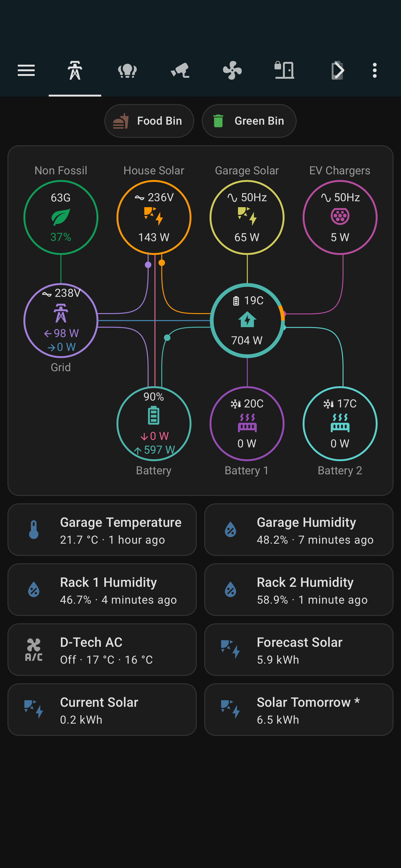
Task: Switch to the lightbulb lights tab
Action: click(127, 70)
